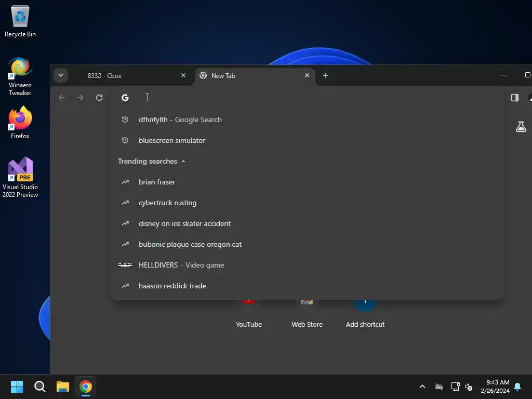Click the muted volume tray icon
Screen dimensions: 532x399
(469, 387)
